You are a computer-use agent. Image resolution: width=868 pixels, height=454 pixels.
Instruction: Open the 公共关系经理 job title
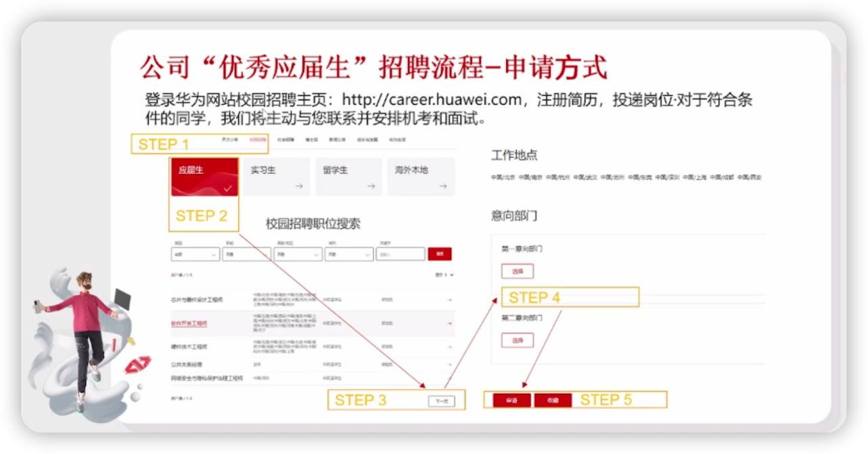(x=186, y=364)
